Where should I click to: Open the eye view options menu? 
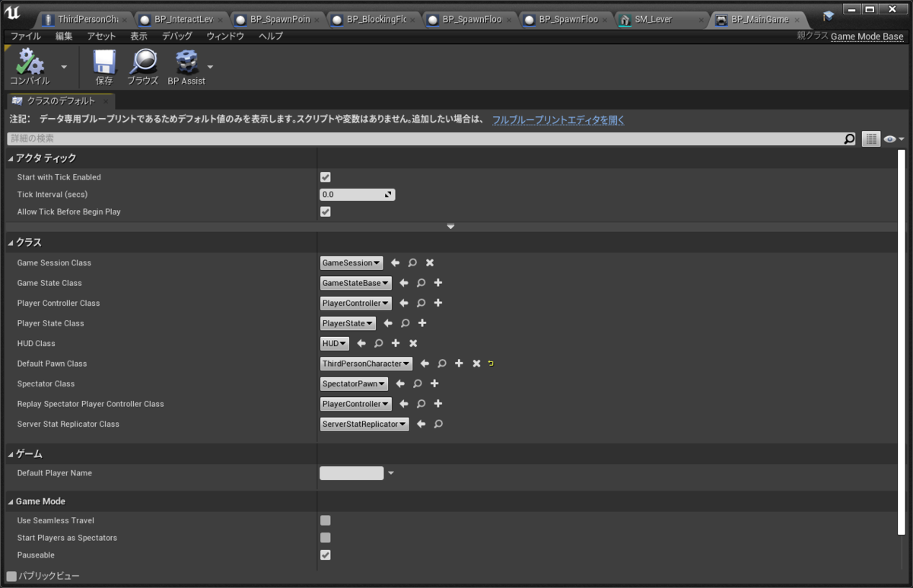pyautogui.click(x=894, y=139)
